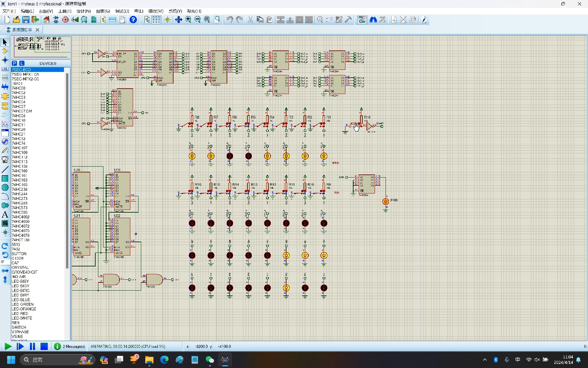Select the Component mode tool

[5, 51]
